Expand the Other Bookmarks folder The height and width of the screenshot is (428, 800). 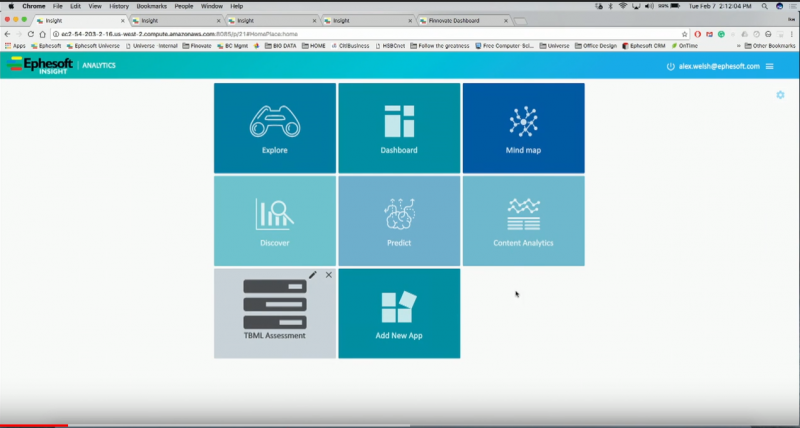770,46
